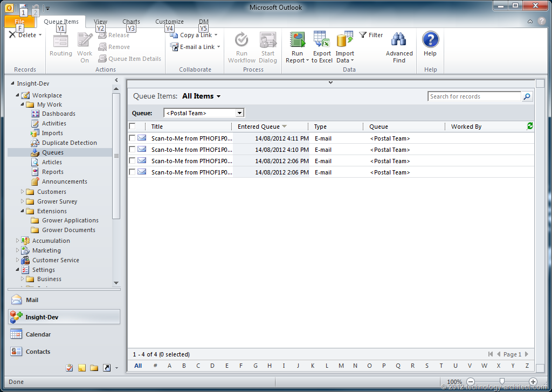Expand the Marketing node
This screenshot has height=392, width=552.
(17, 250)
